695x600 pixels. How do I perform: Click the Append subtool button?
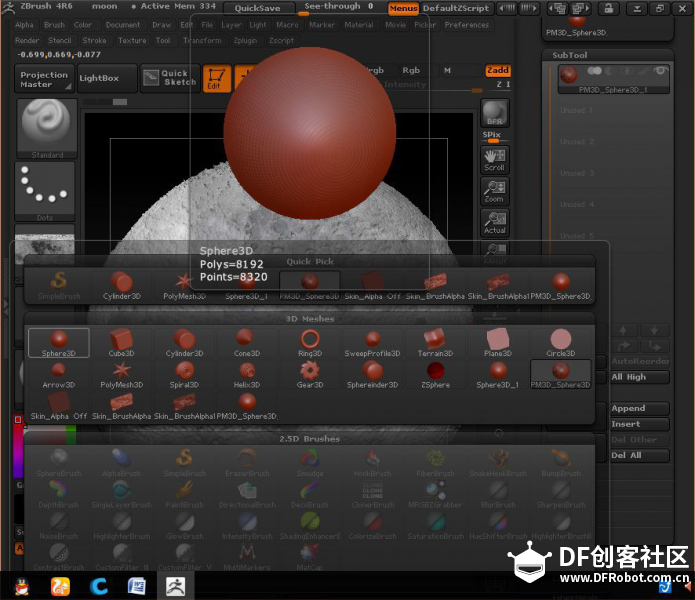pos(640,409)
